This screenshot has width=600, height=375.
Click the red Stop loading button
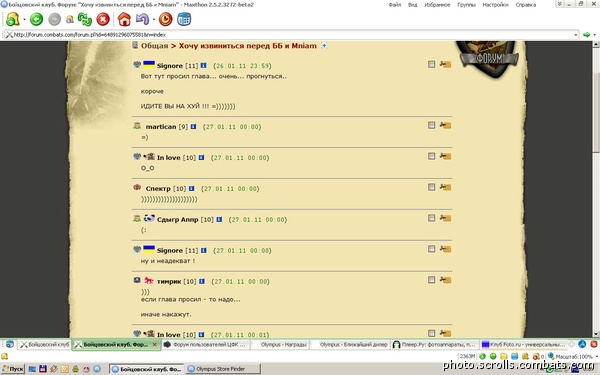(x=103, y=19)
